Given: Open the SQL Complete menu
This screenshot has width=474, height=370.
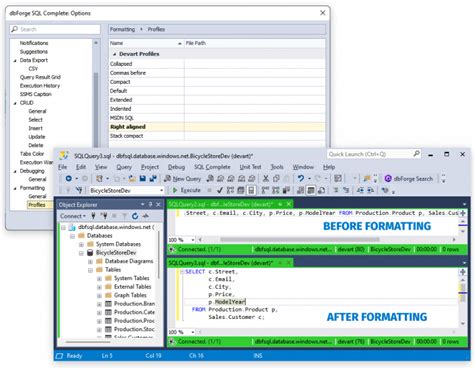Looking at the screenshot, I should pos(212,167).
